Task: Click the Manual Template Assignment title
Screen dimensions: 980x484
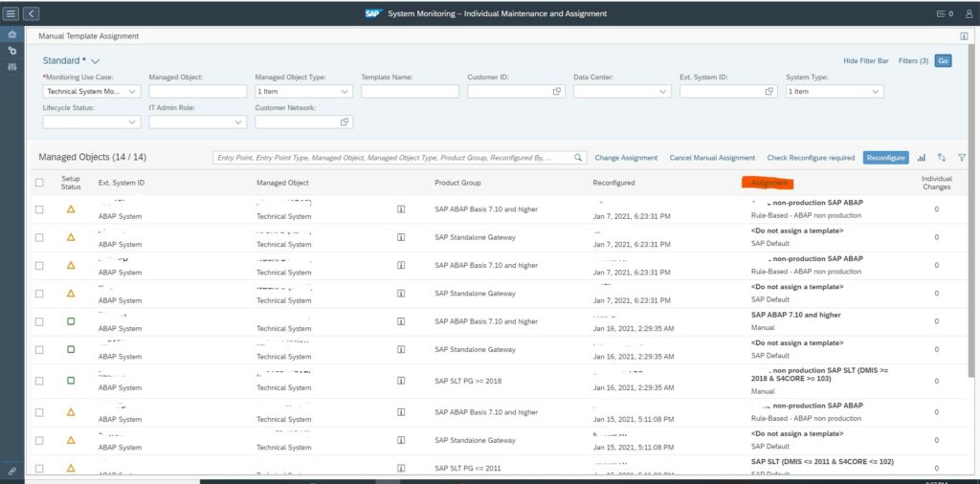Action: (89, 36)
